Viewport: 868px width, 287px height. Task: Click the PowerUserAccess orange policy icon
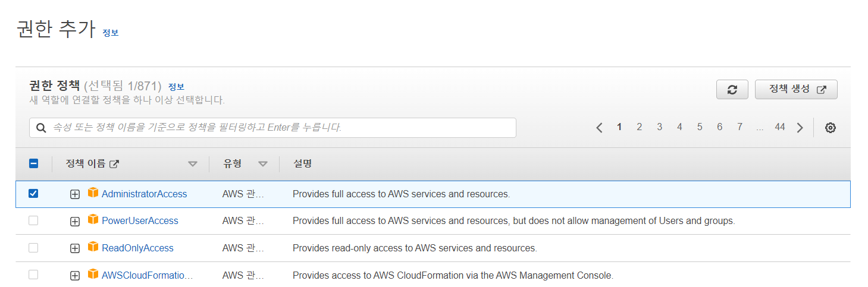click(92, 219)
